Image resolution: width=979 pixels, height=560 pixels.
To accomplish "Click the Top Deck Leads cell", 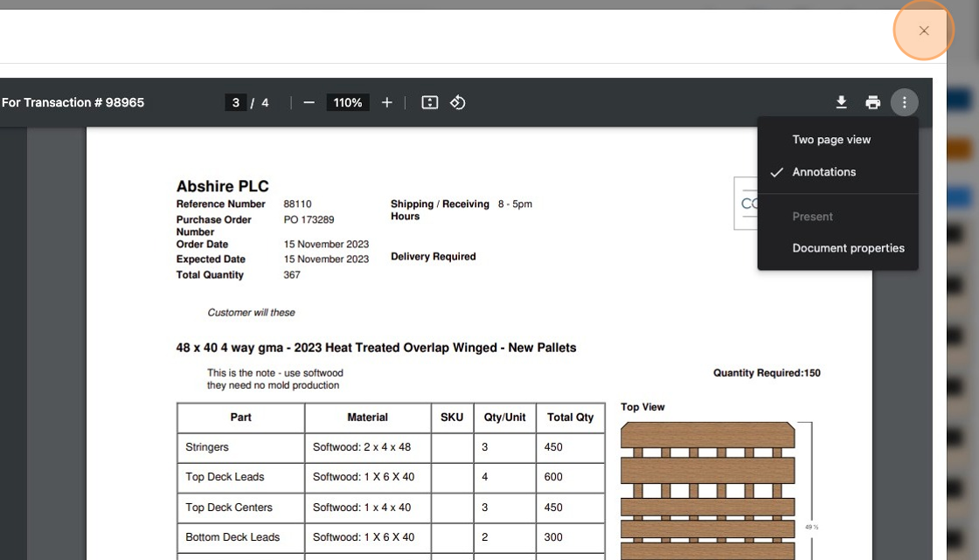I will coord(241,478).
